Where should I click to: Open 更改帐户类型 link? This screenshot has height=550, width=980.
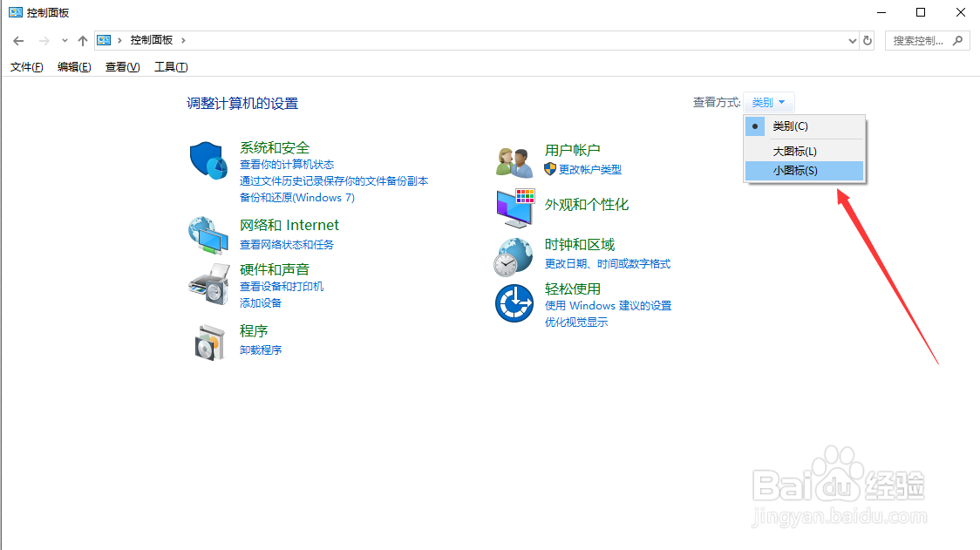point(589,169)
